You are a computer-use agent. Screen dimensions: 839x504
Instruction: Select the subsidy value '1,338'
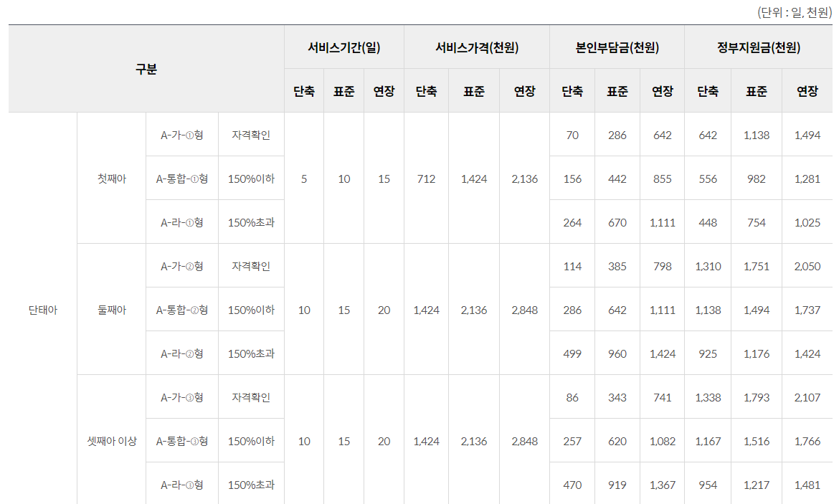click(708, 397)
